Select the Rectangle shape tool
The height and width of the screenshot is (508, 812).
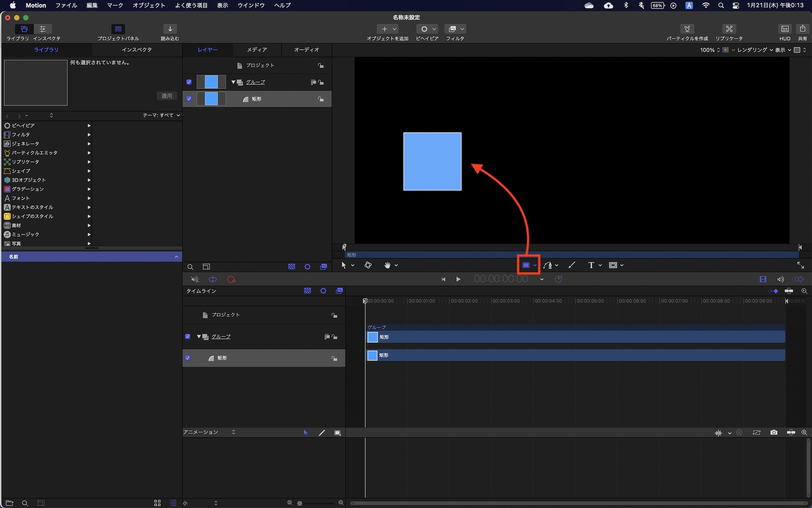point(526,265)
